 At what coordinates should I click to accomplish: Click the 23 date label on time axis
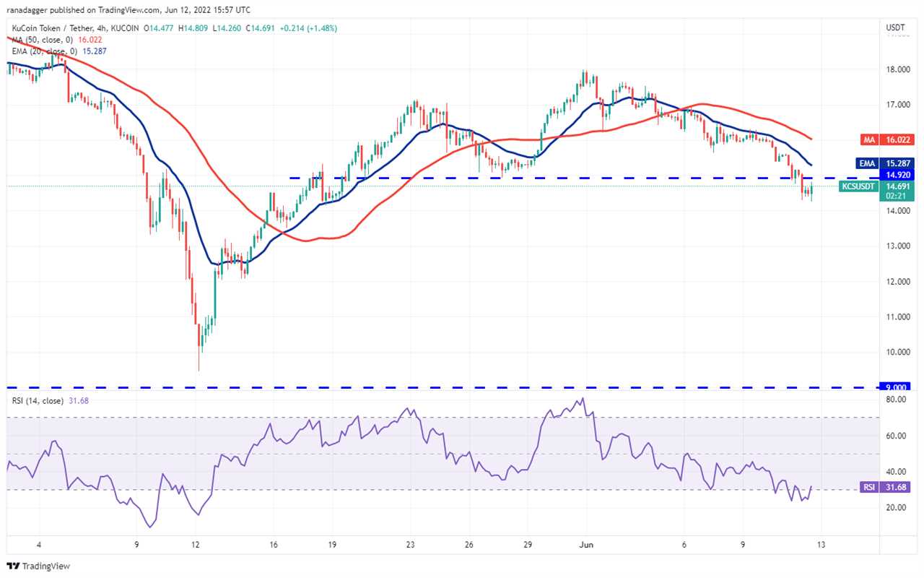click(x=411, y=545)
